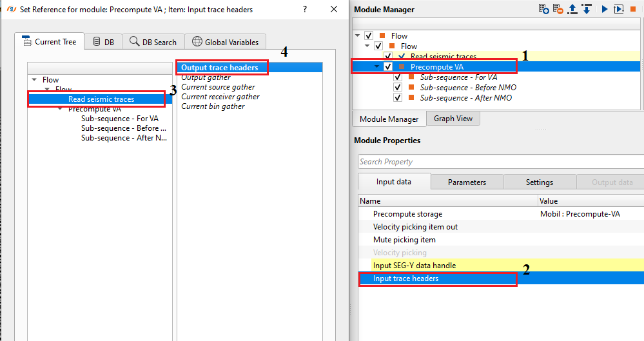This screenshot has width=644, height=341.
Task: Click the remove module icon in Module Manager
Action: pos(558,8)
